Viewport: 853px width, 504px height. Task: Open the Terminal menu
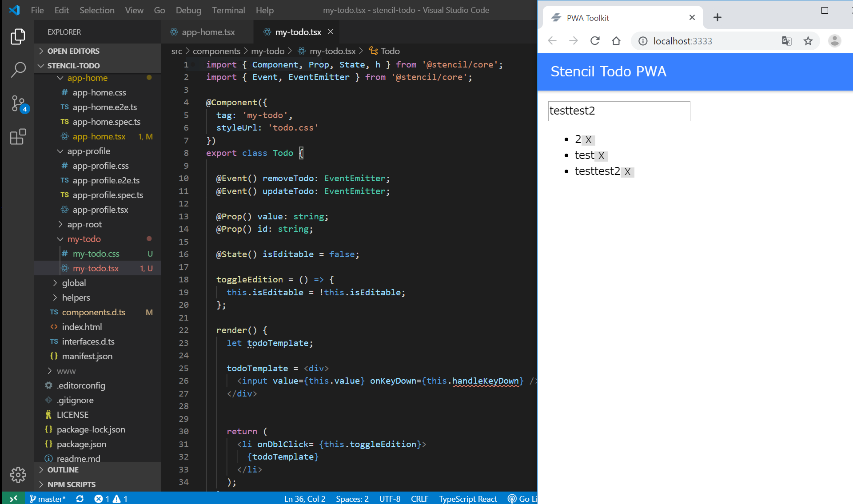pos(228,10)
